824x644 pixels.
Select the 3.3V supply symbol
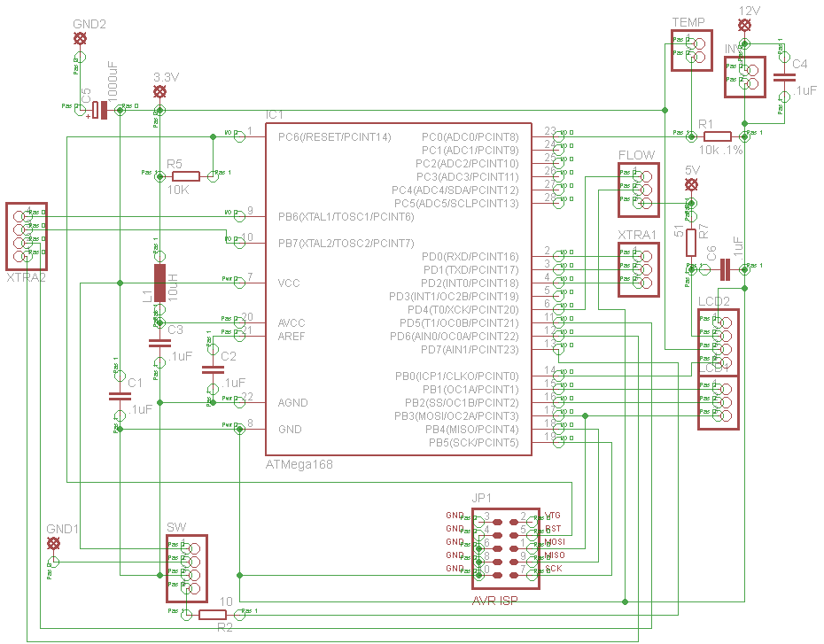pyautogui.click(x=159, y=92)
